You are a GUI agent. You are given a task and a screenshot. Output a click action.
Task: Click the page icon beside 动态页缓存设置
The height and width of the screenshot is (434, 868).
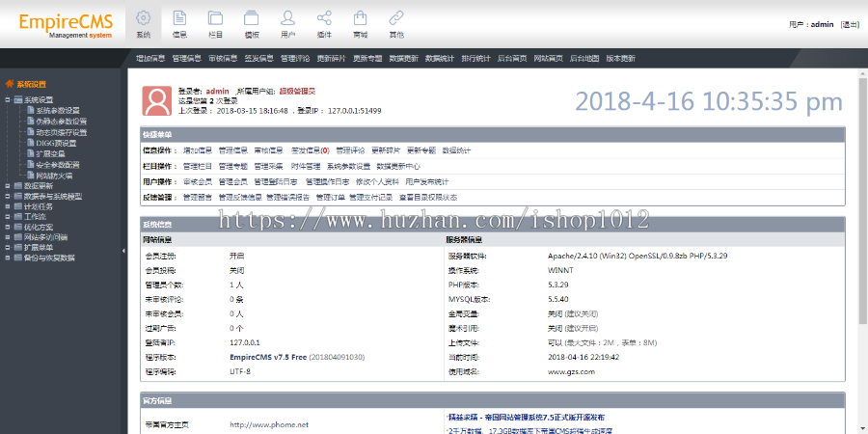pos(31,132)
